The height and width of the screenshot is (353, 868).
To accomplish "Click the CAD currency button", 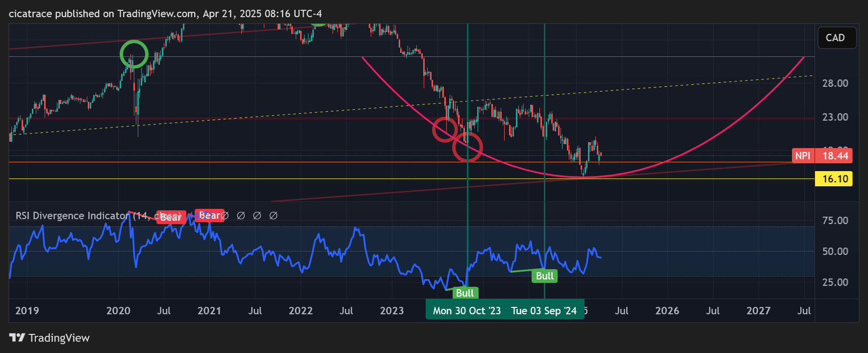I will 837,38.
